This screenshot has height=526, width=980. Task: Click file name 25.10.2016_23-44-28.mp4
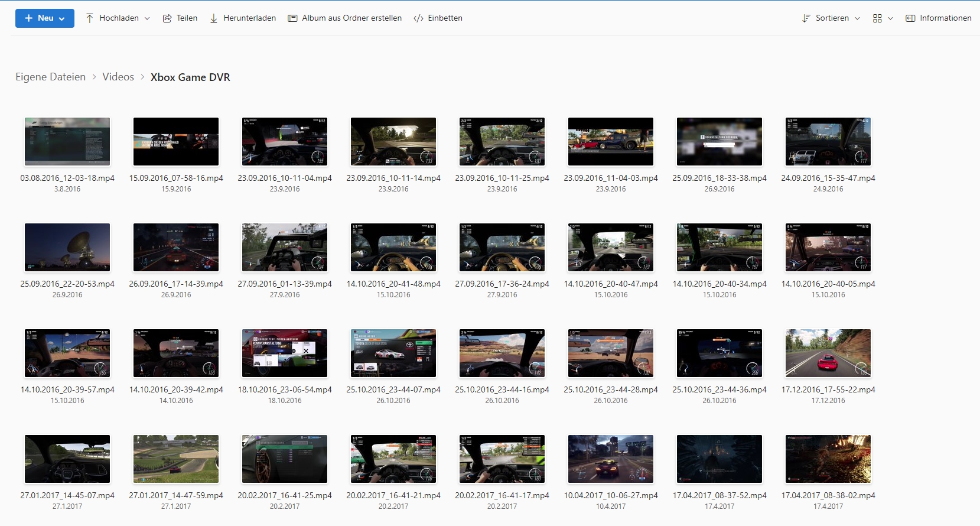(611, 389)
